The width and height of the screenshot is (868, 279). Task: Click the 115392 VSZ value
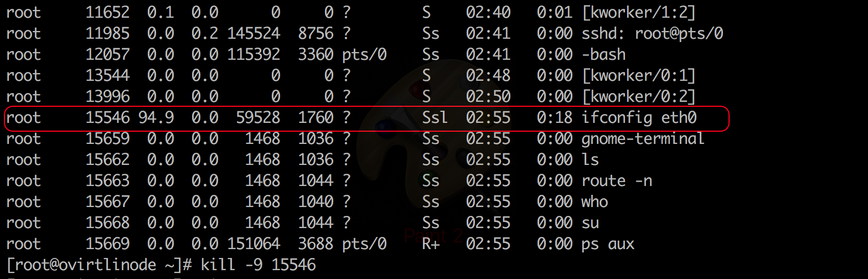pos(254,54)
